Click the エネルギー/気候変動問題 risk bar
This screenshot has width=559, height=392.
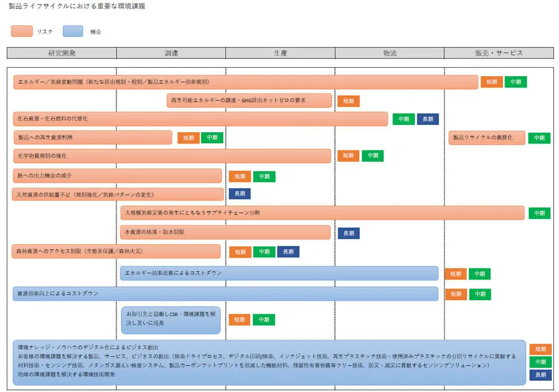tap(245, 82)
